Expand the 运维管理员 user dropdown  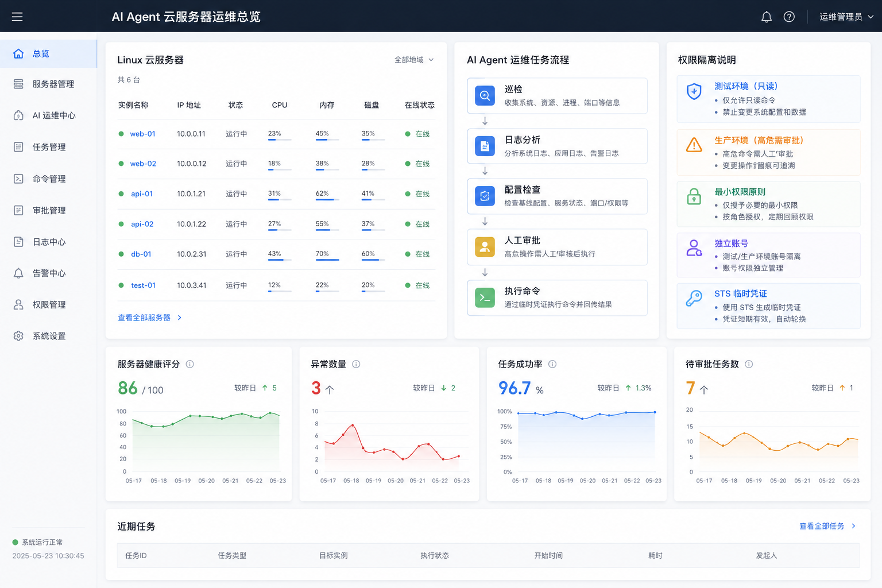click(846, 17)
